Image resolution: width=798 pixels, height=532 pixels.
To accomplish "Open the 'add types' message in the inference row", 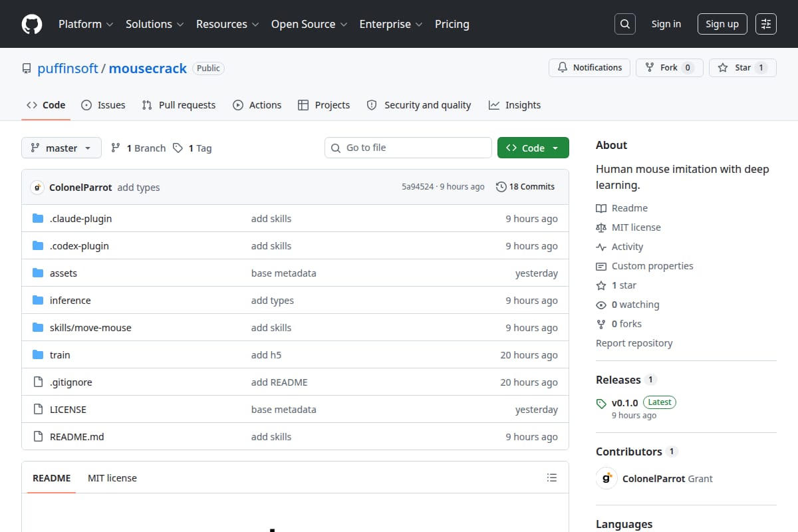I will [x=273, y=301].
